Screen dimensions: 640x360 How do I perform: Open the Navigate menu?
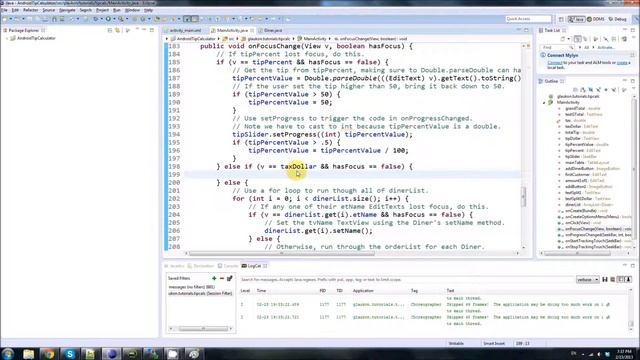(67, 10)
